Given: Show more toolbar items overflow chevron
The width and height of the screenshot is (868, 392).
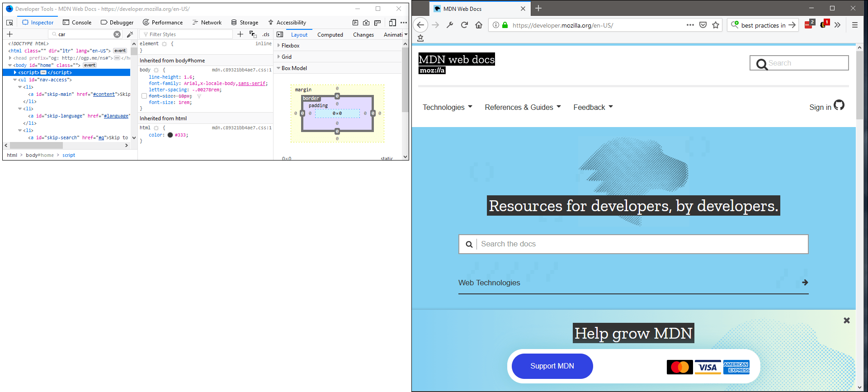Looking at the screenshot, I should coord(838,25).
